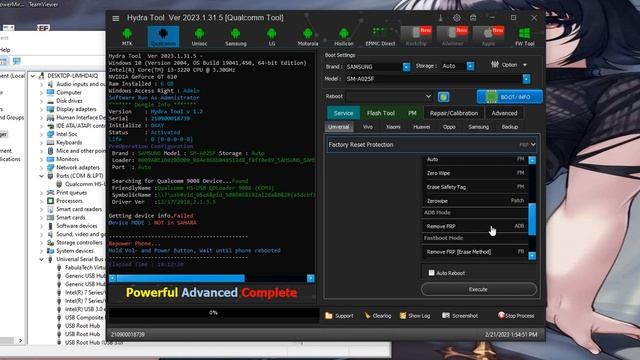The height and width of the screenshot is (360, 640).
Task: Open Support folder icon
Action: [x=339, y=316]
